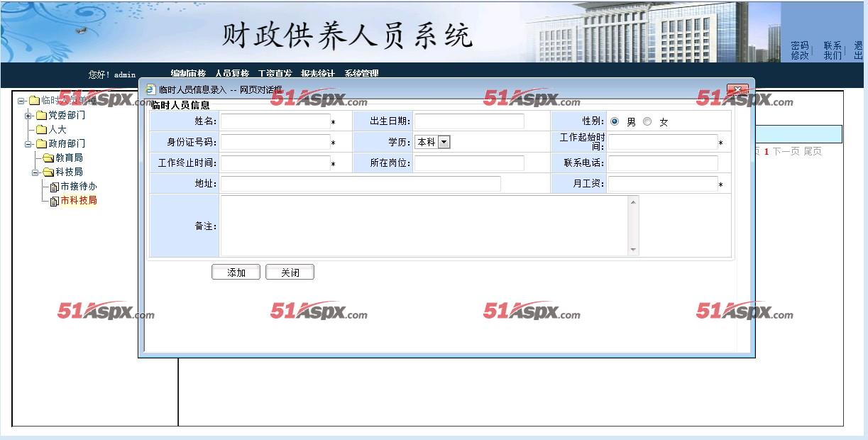Viewport: 868px width, 440px height.
Task: Open the 学历 dropdown showing 本科
Action: click(x=432, y=142)
